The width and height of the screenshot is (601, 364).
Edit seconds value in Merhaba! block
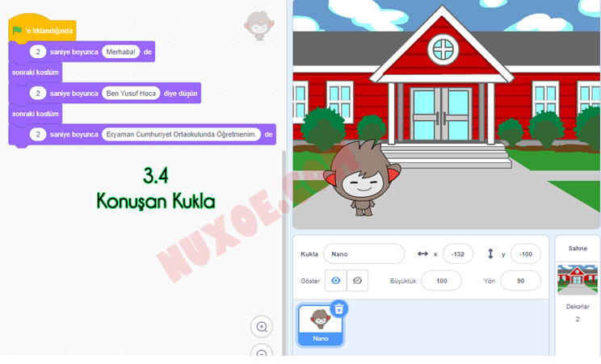tap(37, 52)
